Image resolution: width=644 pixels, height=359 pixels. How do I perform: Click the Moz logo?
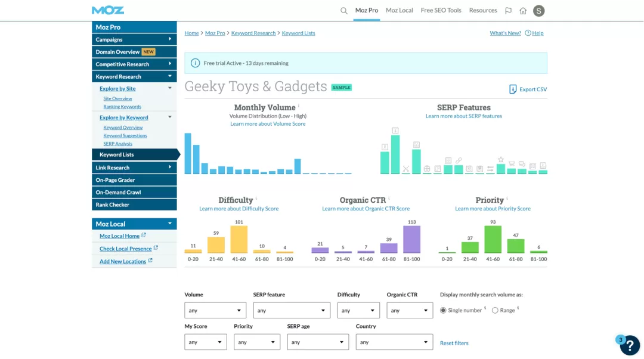(x=107, y=10)
